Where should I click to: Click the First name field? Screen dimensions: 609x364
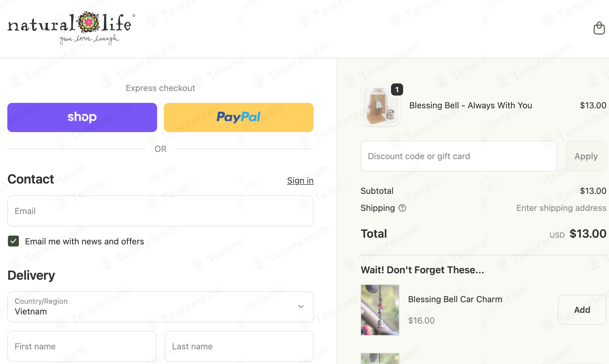tap(82, 346)
